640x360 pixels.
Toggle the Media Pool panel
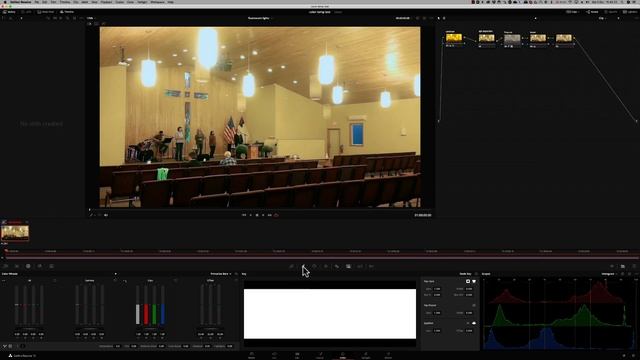coord(46,12)
